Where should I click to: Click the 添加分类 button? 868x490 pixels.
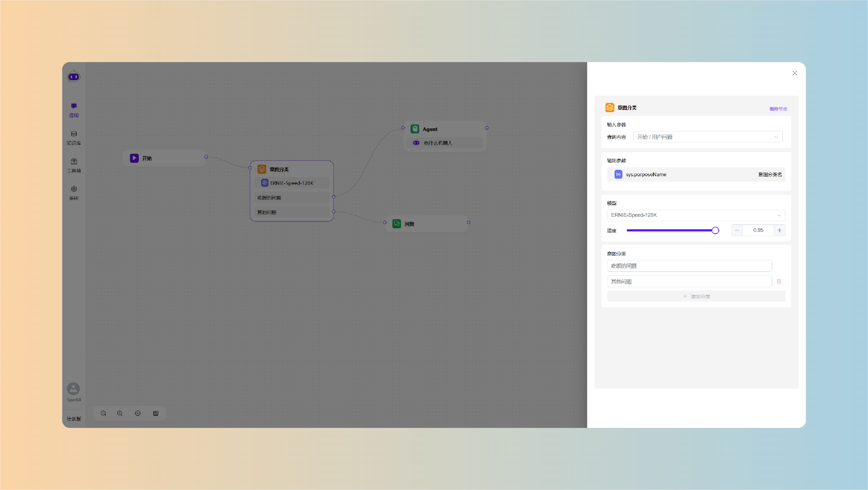[x=696, y=296]
